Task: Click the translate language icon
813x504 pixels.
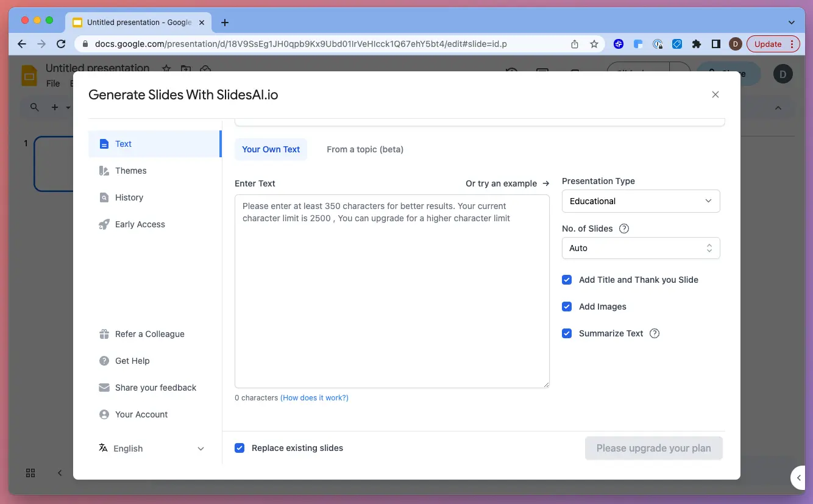Action: pyautogui.click(x=103, y=448)
